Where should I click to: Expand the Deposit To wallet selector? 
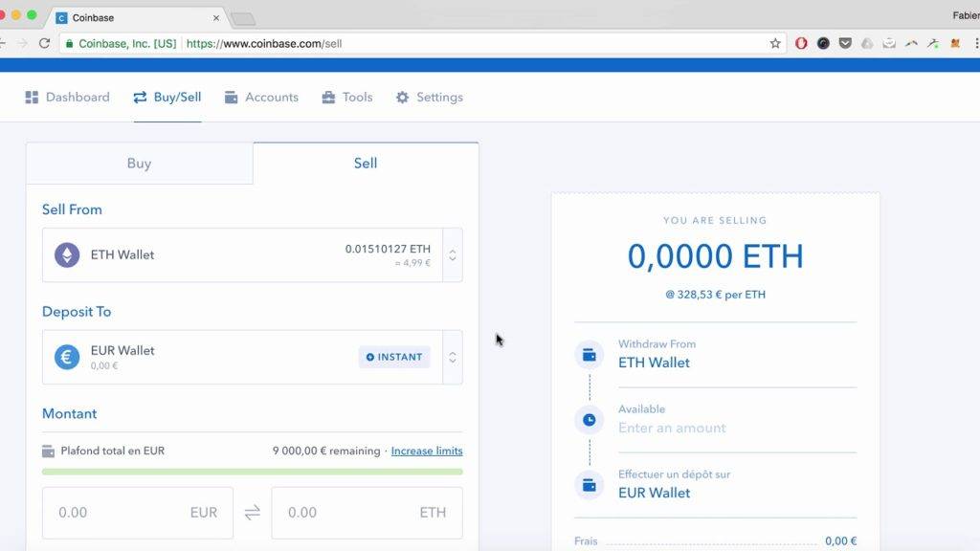(x=453, y=357)
